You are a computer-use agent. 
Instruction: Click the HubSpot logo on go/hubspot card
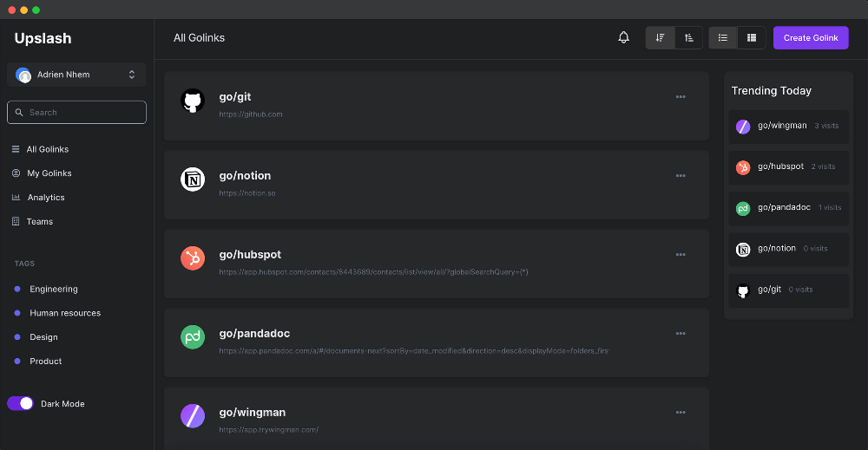pyautogui.click(x=193, y=258)
